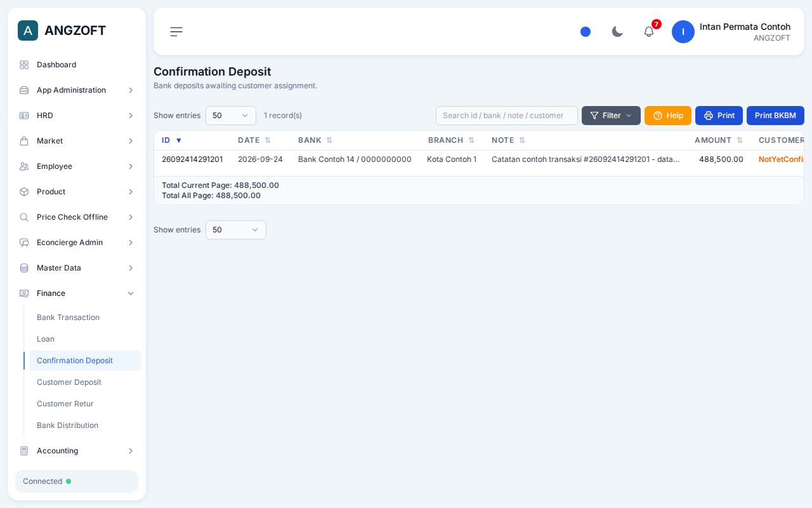Click the App Administration sidebar icon
Image resolution: width=812 pixels, height=508 pixels.
(x=24, y=90)
